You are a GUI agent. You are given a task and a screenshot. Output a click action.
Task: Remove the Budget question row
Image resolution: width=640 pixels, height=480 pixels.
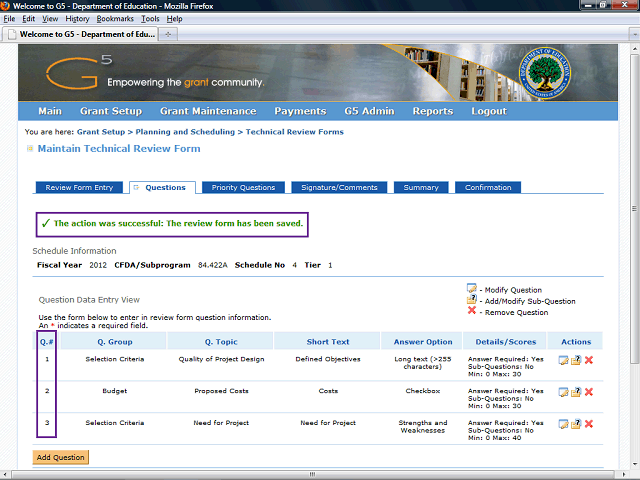(x=589, y=392)
